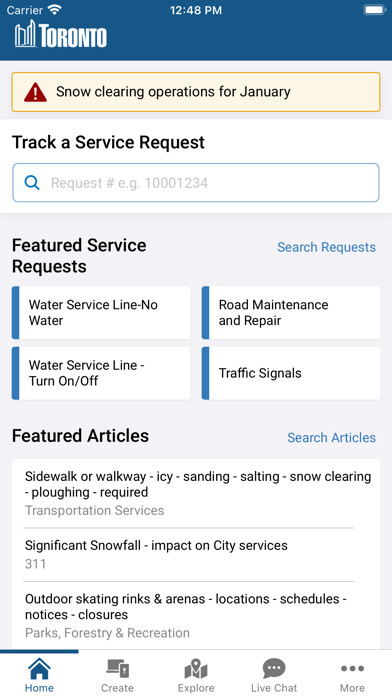Select the Traffic Signals request
The image size is (392, 696).
click(291, 373)
